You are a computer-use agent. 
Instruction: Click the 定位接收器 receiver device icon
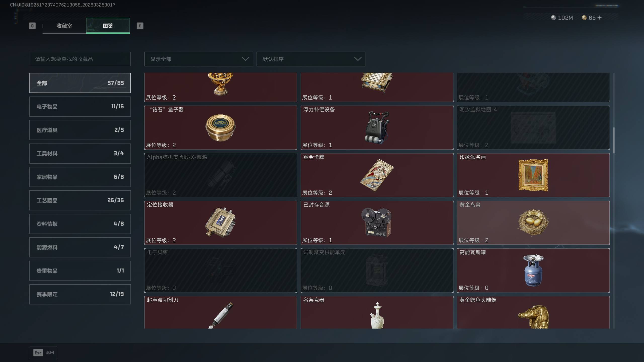[x=220, y=222]
